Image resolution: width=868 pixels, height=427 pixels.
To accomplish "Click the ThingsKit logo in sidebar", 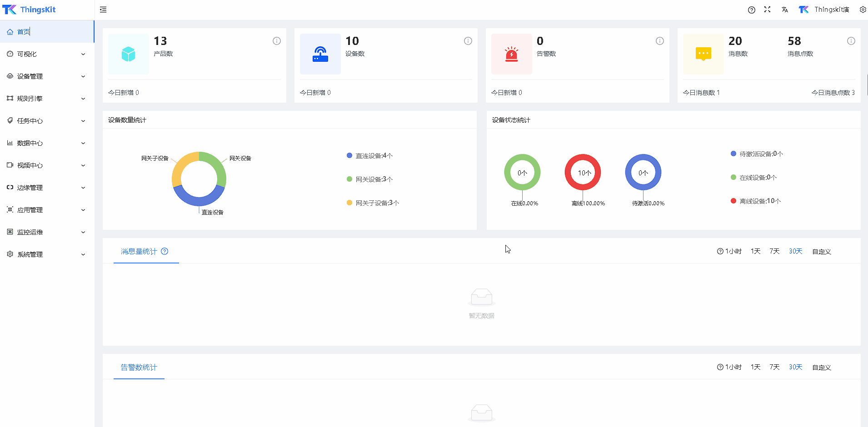I will (x=29, y=10).
